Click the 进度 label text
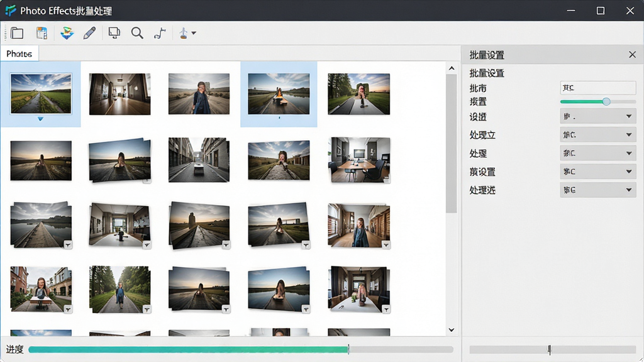The height and width of the screenshot is (362, 644). click(15, 349)
